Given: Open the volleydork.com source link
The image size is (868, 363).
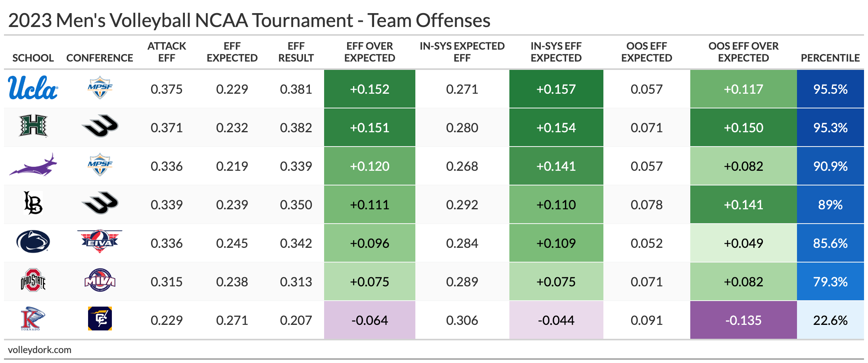Looking at the screenshot, I should [x=40, y=350].
